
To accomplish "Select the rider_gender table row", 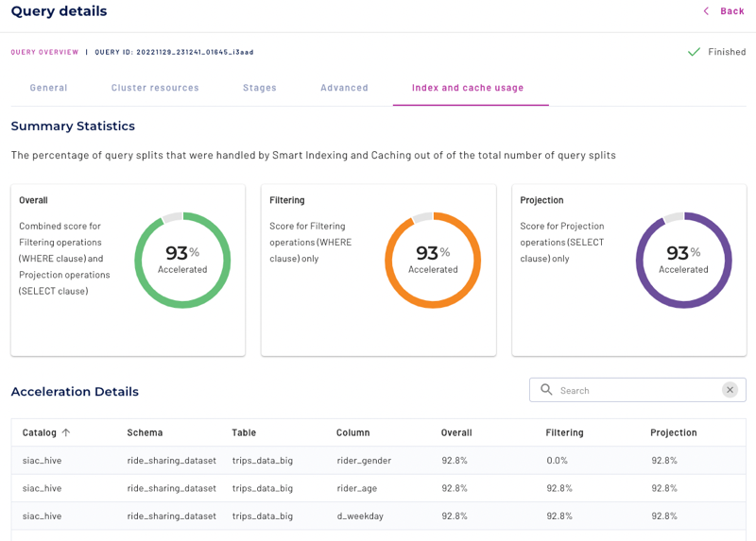I will tap(364, 461).
